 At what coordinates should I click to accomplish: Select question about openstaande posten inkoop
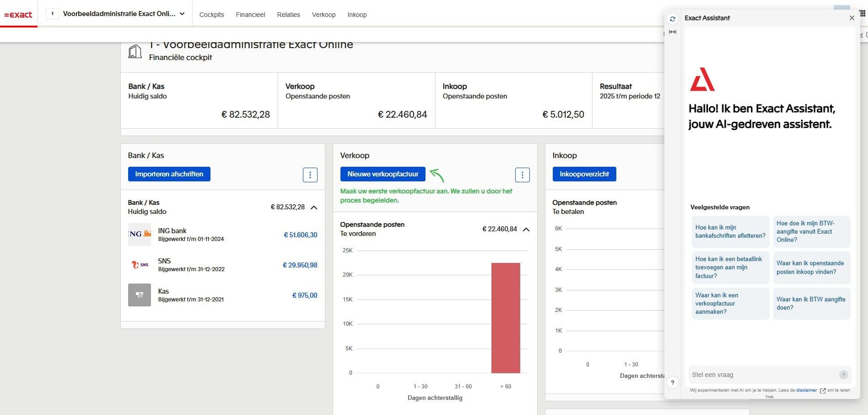coord(812,268)
